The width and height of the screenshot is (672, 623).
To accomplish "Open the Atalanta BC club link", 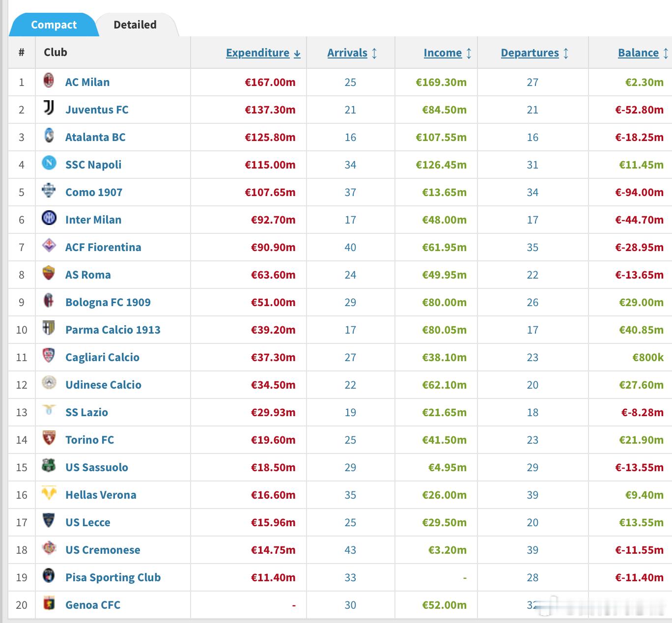I will (x=95, y=137).
